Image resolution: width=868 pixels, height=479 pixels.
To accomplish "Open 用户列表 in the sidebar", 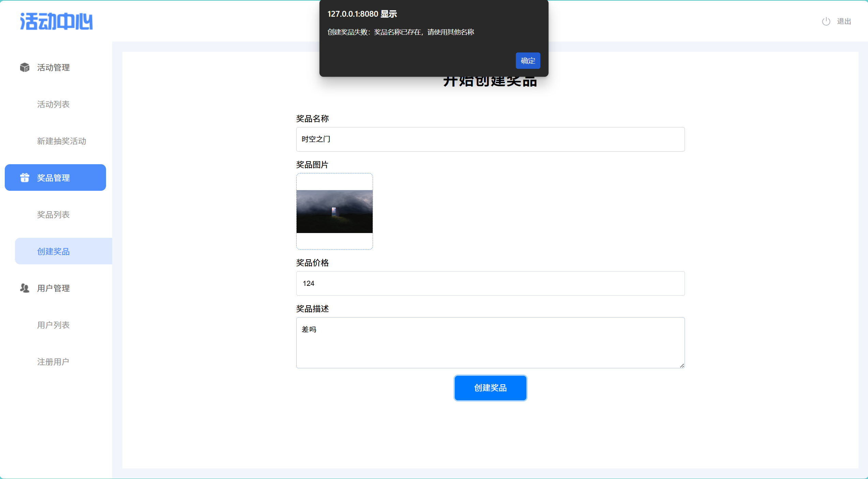I will tap(53, 325).
